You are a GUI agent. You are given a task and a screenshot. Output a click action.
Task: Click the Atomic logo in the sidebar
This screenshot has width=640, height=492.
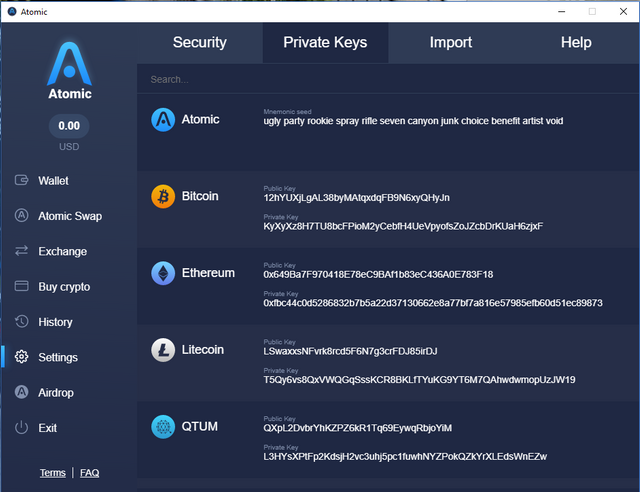[x=69, y=71]
